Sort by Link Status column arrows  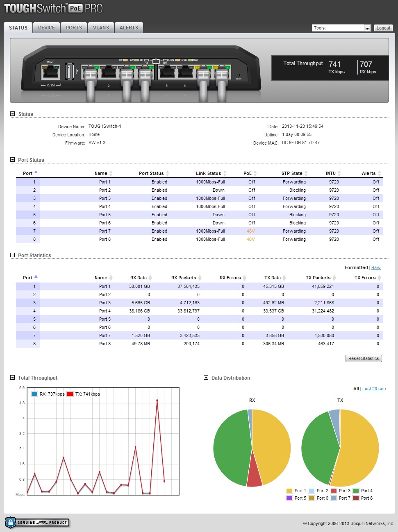pos(225,173)
